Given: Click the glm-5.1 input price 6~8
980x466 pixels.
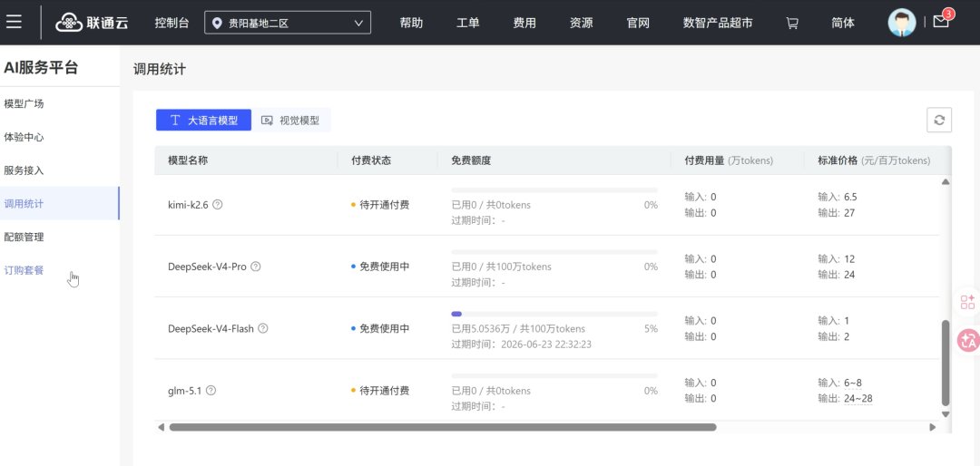Looking at the screenshot, I should coord(853,383).
